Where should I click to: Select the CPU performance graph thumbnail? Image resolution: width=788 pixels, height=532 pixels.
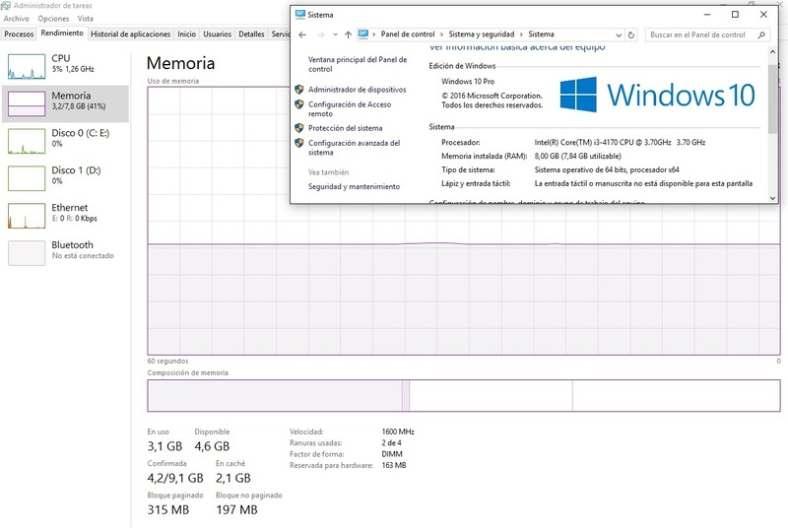tap(28, 65)
